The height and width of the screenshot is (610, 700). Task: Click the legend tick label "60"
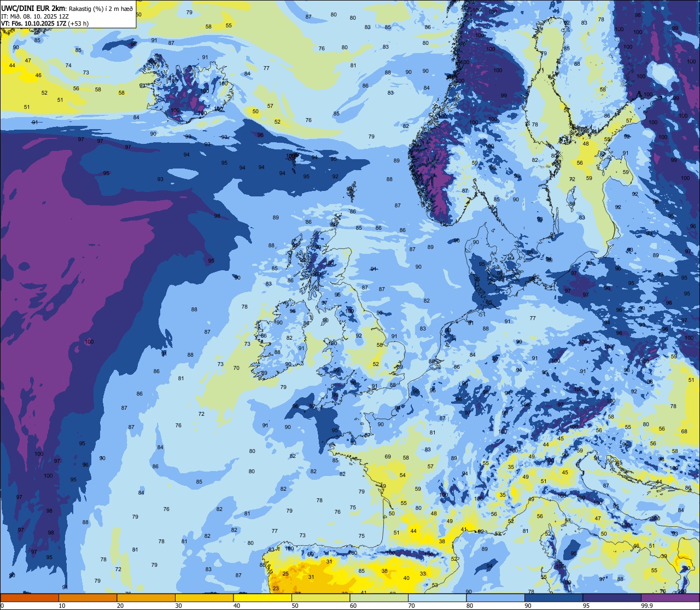pos(353,606)
